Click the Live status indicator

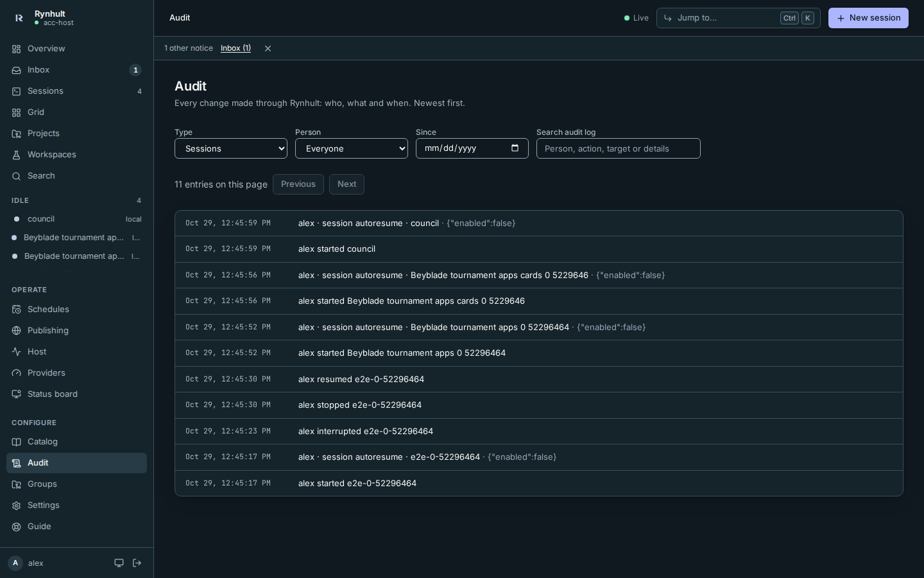point(637,18)
